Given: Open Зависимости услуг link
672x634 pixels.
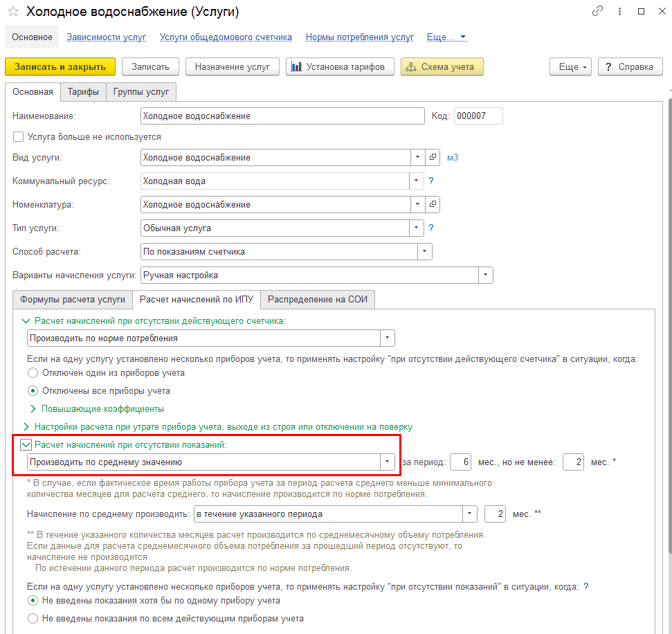Looking at the screenshot, I should [x=107, y=37].
